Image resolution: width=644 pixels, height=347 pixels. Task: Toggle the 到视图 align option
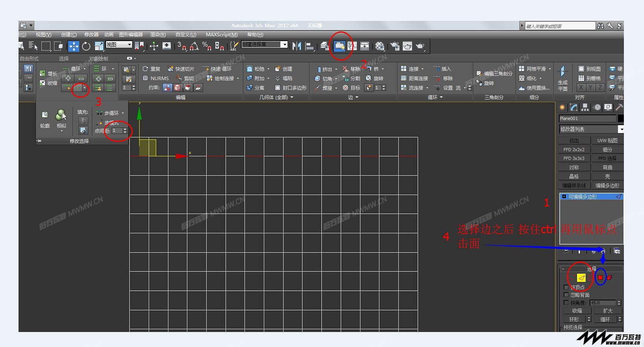[589, 69]
